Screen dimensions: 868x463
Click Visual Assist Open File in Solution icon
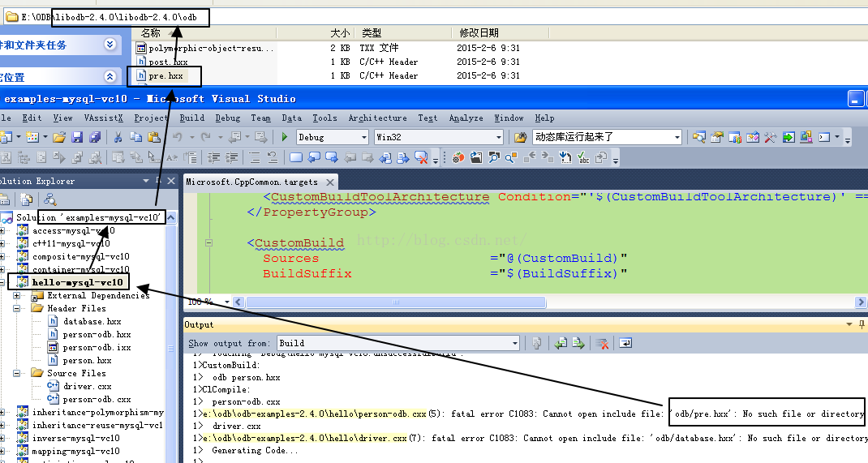(476, 158)
